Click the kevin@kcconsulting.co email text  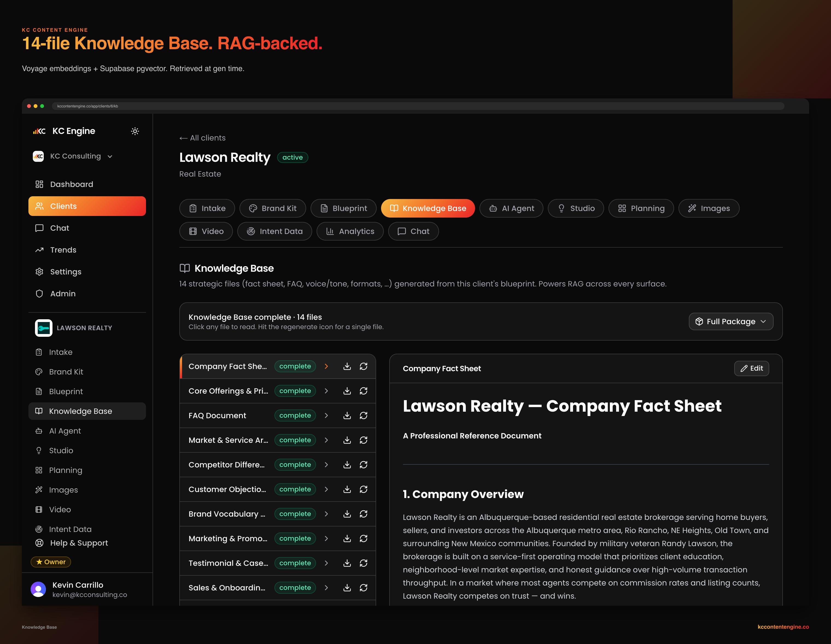point(90,595)
